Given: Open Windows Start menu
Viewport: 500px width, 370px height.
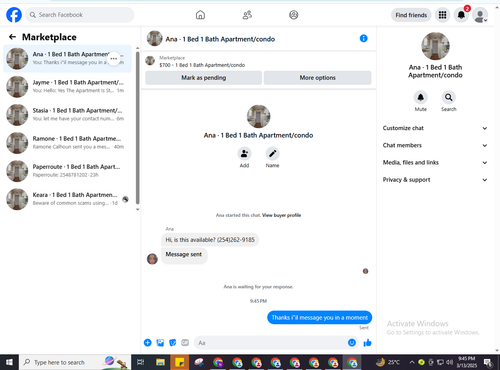Looking at the screenshot, I should (x=9, y=362).
